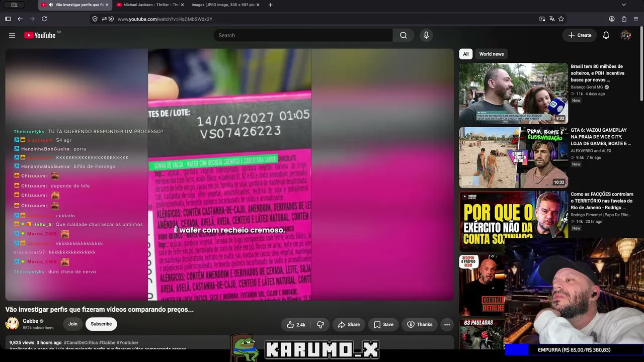Like the video with 2.4k likes

(296, 324)
